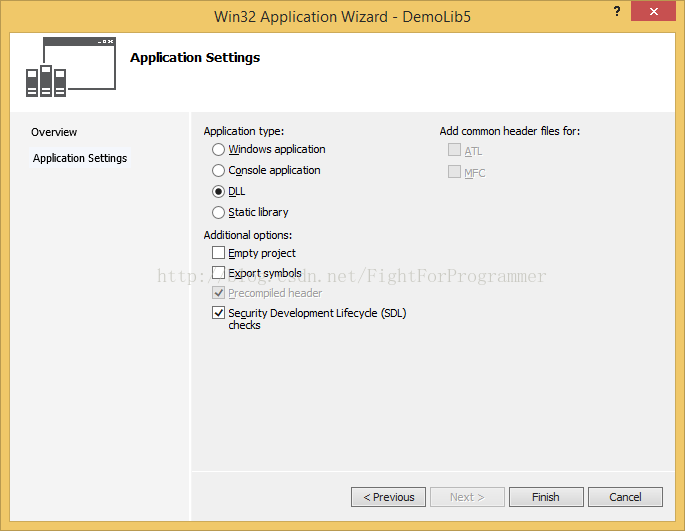Click the wizard title bar text DemoLib5
685x531 pixels.
point(436,17)
